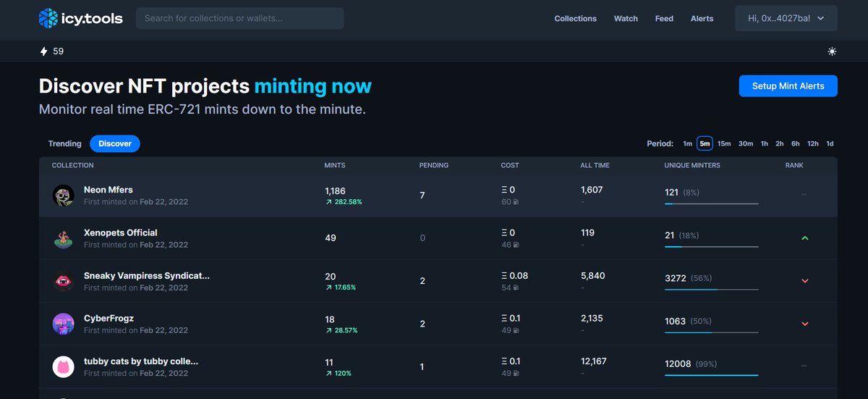
Task: Click the COST column header
Action: tap(510, 165)
